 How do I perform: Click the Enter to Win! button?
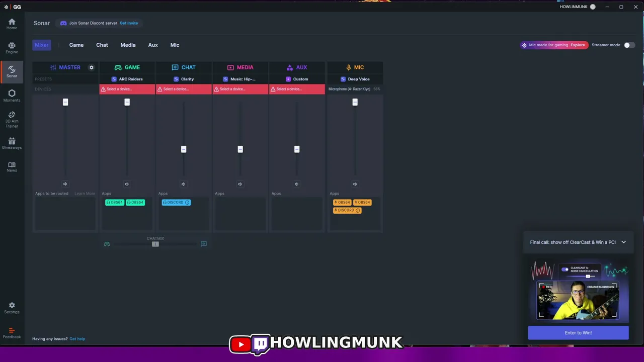(x=578, y=332)
